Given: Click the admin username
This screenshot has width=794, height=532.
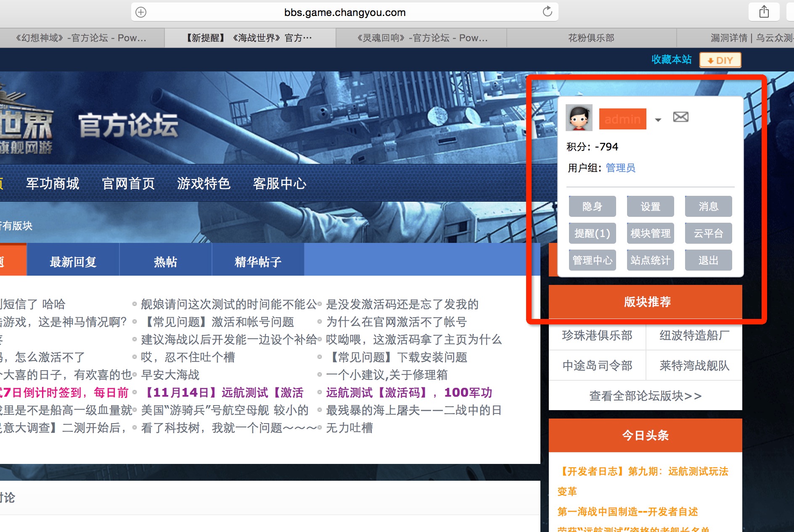Looking at the screenshot, I should 623,119.
